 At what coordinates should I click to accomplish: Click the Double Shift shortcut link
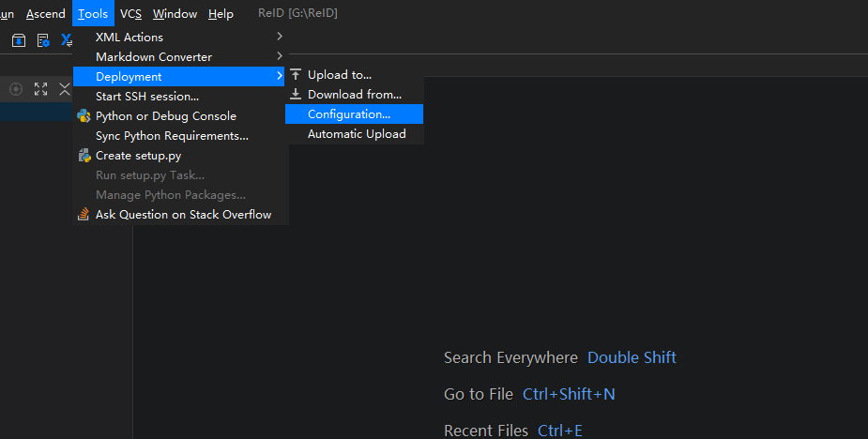(632, 357)
